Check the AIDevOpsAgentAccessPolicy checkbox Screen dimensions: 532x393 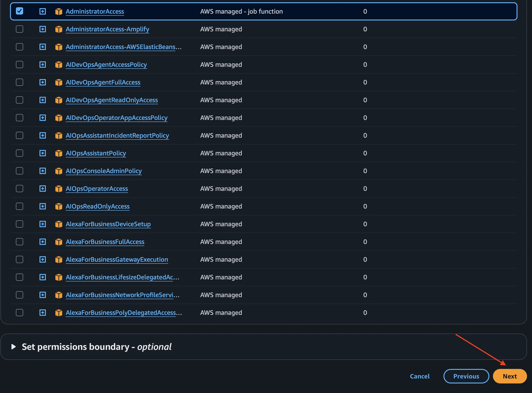point(20,65)
